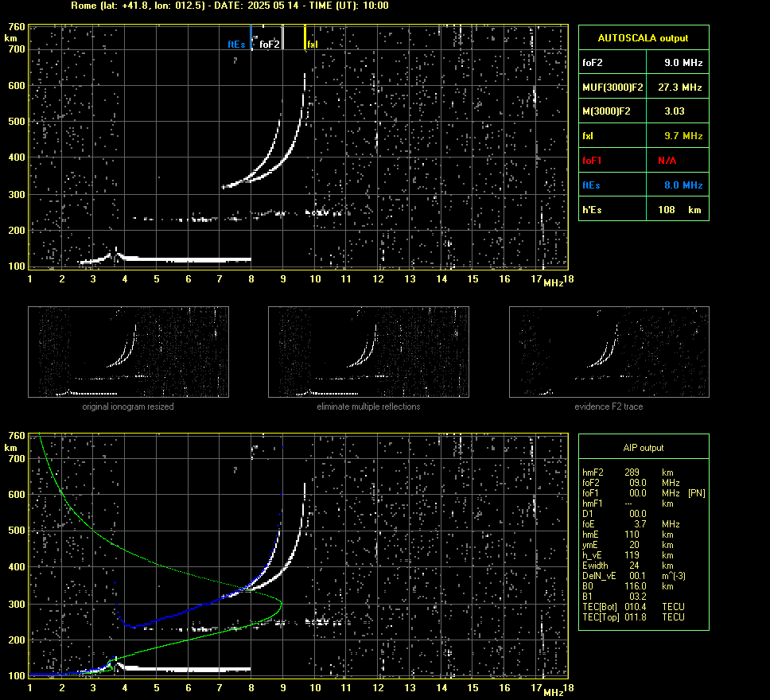The image size is (770, 700).
Task: Click the 011.8 TEC[Top] value
Action: tap(636, 617)
